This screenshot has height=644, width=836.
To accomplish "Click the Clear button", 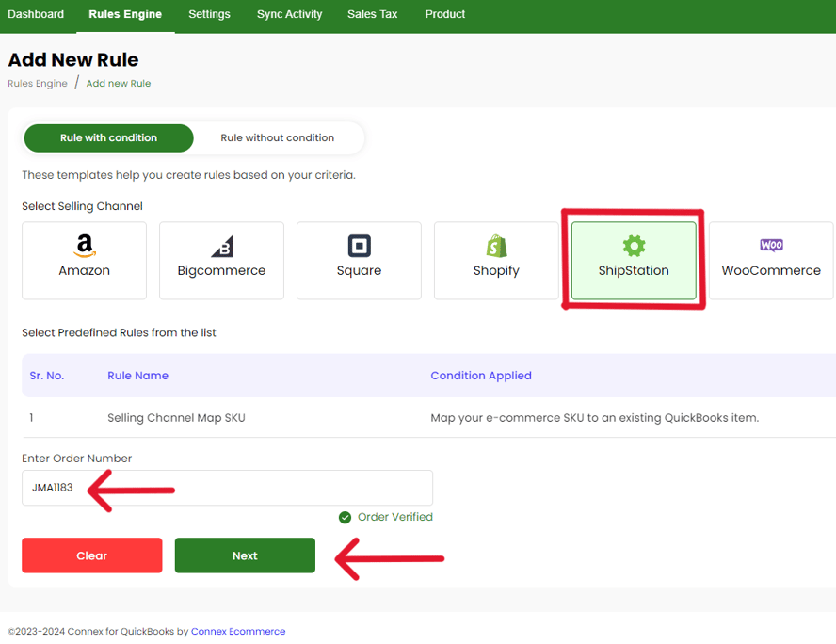I will point(91,555).
